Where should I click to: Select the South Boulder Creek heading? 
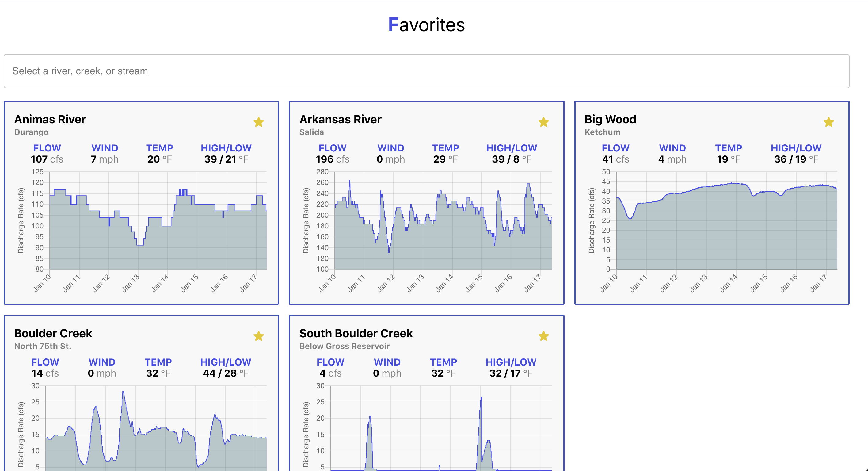click(x=356, y=333)
